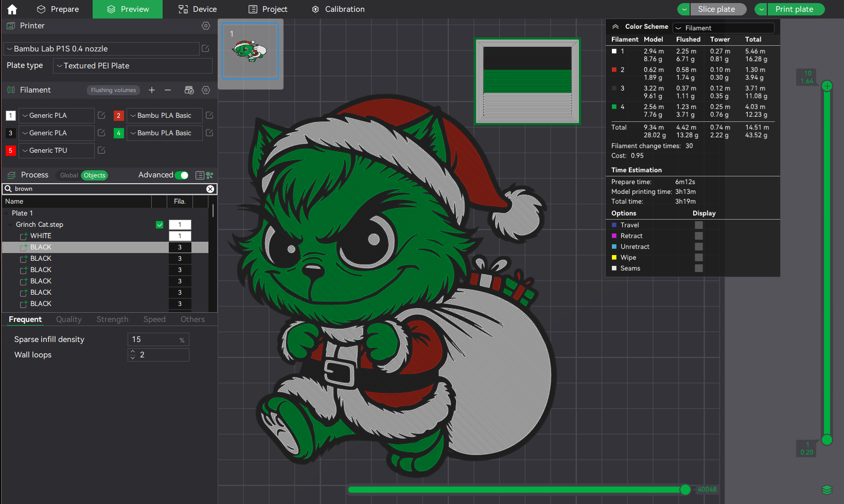Edit filament 4 Bambu PLA Basic preset
Image resolution: width=844 pixels, height=504 pixels.
pyautogui.click(x=209, y=133)
